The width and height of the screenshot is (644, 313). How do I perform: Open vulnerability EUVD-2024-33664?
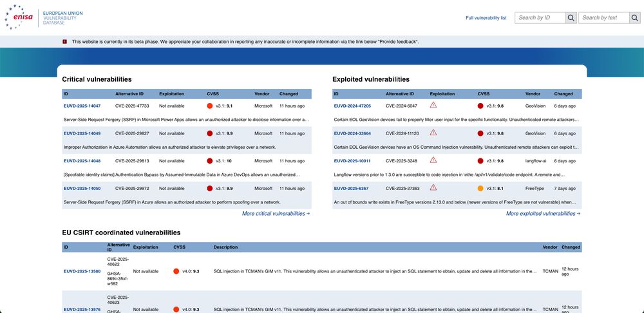352,133
